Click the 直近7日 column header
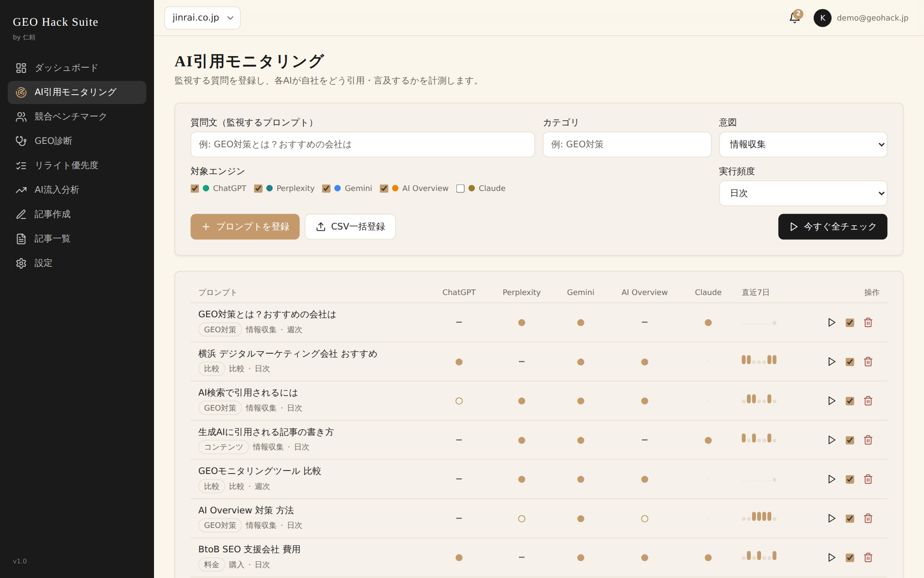 click(755, 292)
